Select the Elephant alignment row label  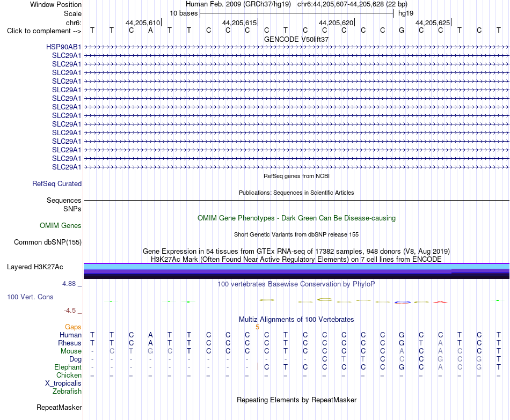(68, 367)
